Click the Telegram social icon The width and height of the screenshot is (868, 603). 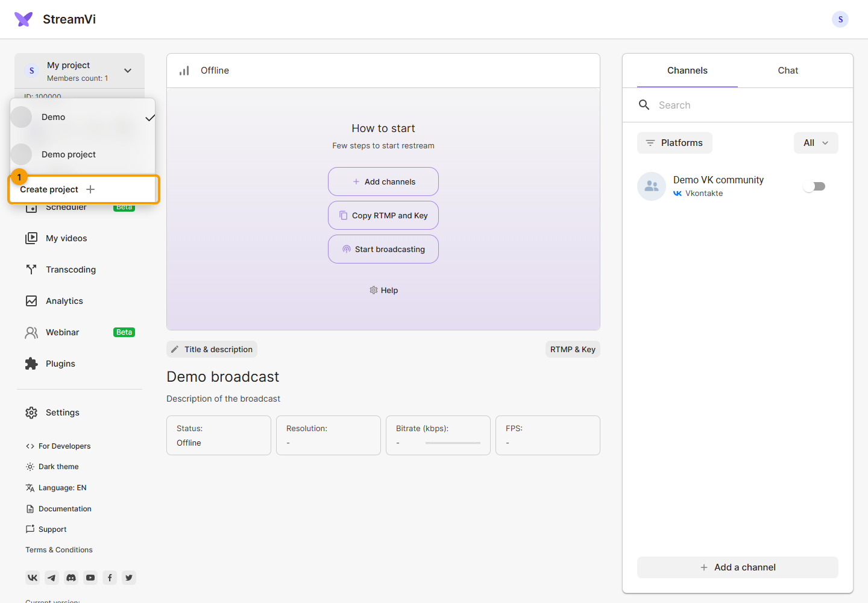point(52,578)
